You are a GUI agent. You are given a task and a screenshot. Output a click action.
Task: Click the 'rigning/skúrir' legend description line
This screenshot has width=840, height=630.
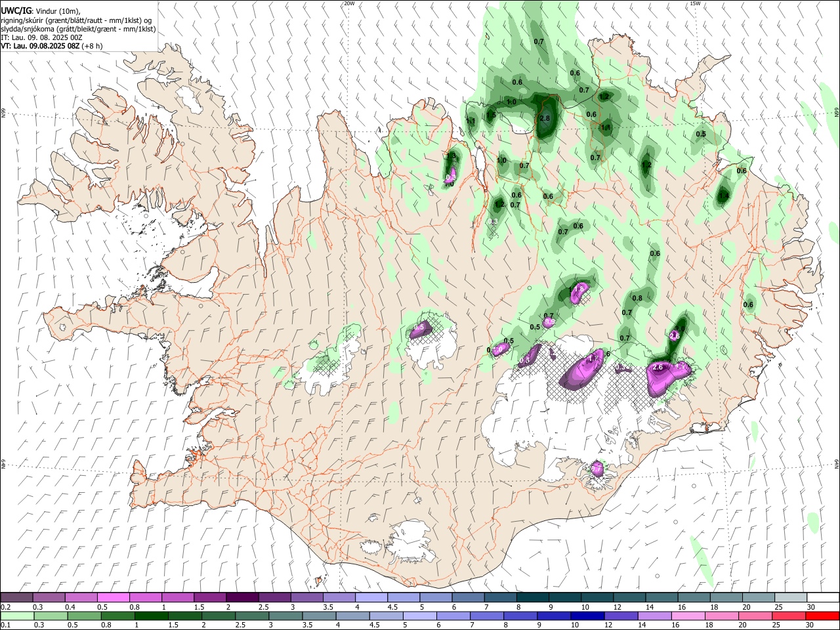click(x=76, y=20)
